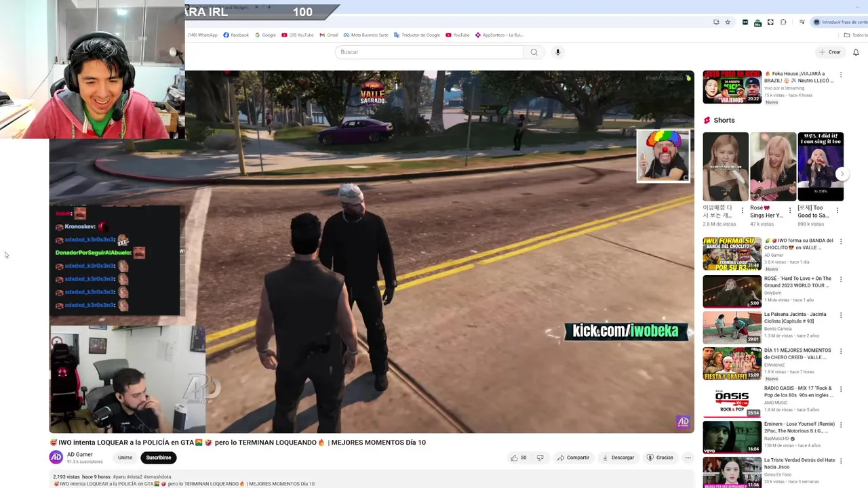The image size is (868, 488).
Task: Open the Rosé Sings Her Short thumbnail
Action: click(773, 167)
